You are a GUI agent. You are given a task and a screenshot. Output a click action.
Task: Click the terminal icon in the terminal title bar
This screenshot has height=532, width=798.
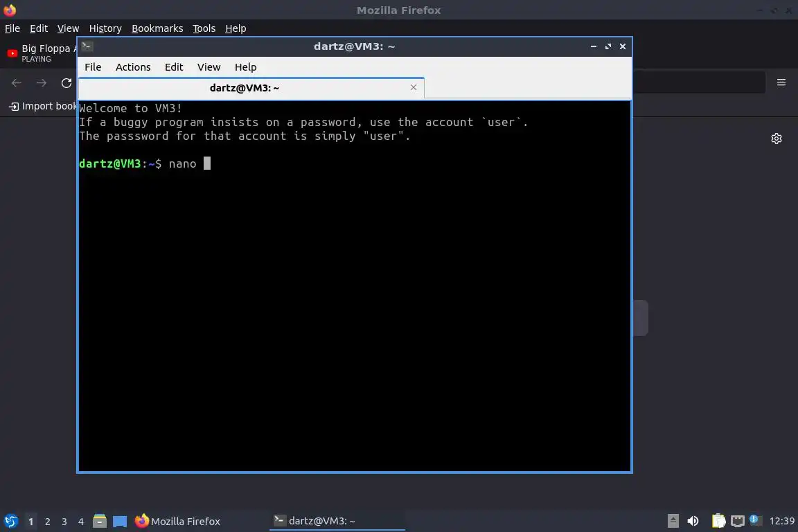(87, 46)
